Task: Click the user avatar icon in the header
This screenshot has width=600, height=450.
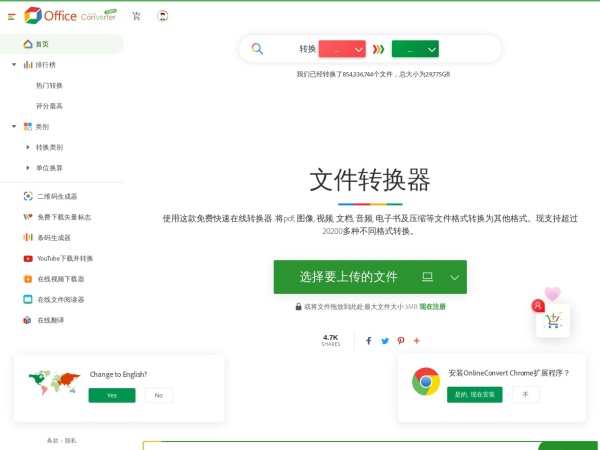Action: pos(163,16)
